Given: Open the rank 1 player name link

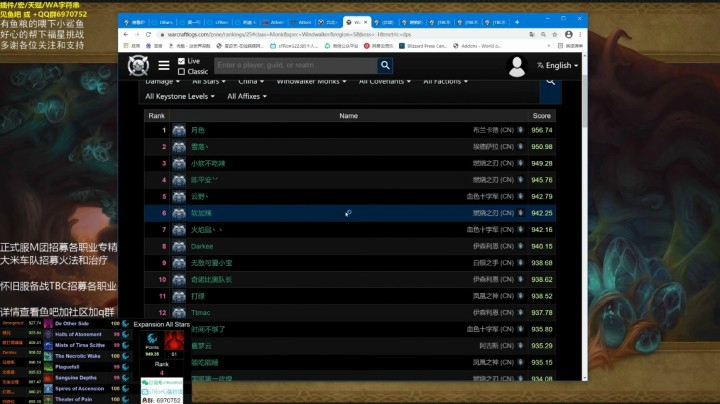Looking at the screenshot, I should pyautogui.click(x=197, y=130).
